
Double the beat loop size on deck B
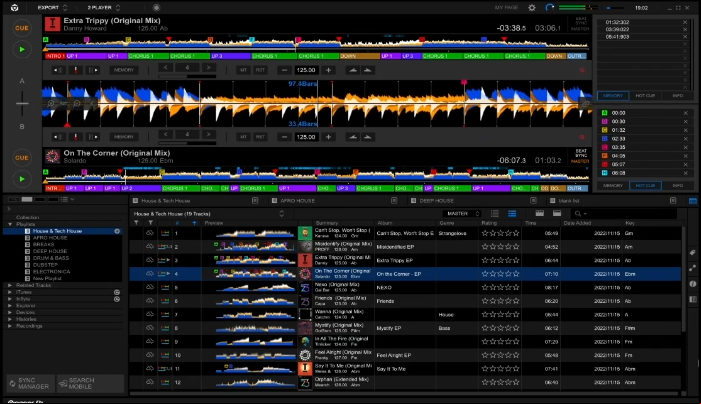208,134
